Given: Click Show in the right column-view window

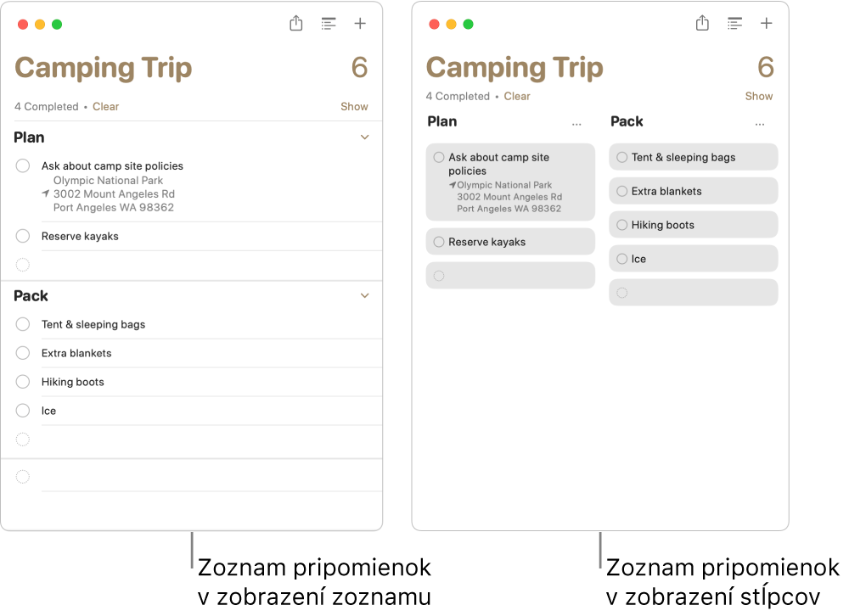Looking at the screenshot, I should click(758, 97).
